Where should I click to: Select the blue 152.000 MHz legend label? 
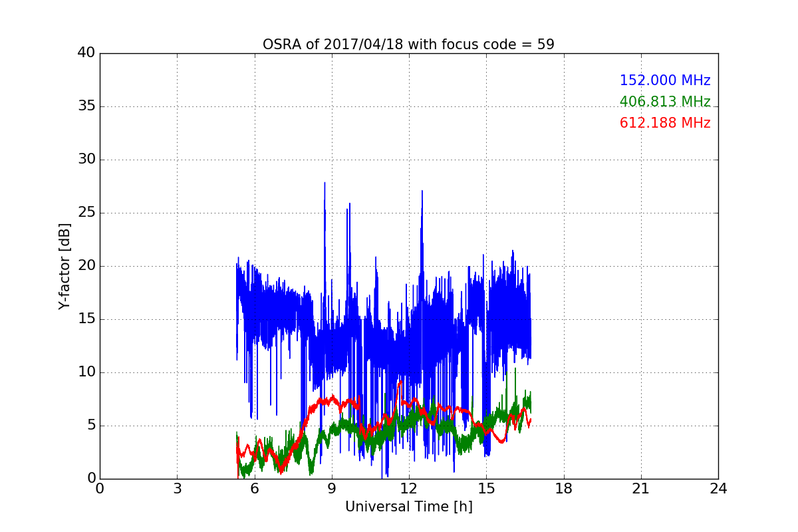pos(665,80)
